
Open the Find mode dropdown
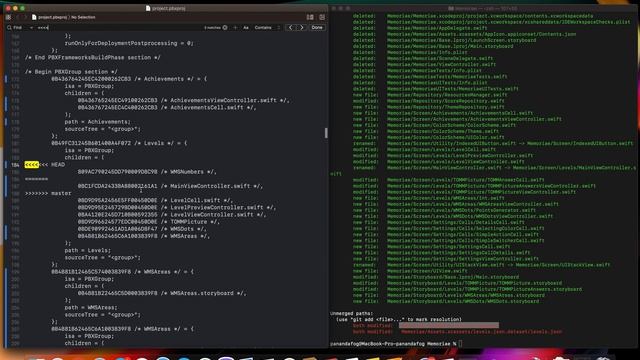point(23,27)
